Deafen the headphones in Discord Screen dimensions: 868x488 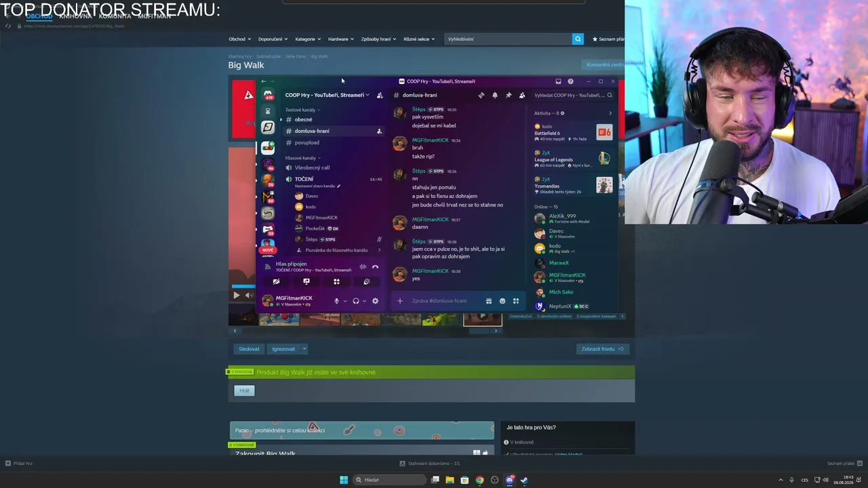pos(355,301)
